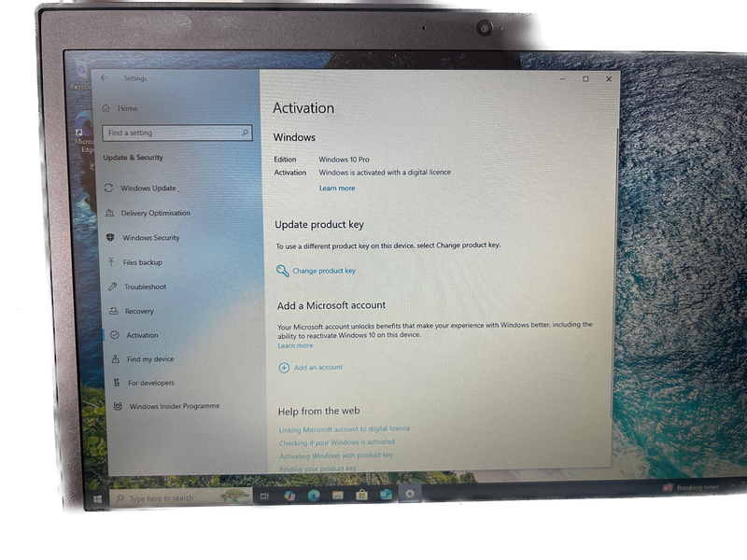Open Windows Security section

click(151, 238)
